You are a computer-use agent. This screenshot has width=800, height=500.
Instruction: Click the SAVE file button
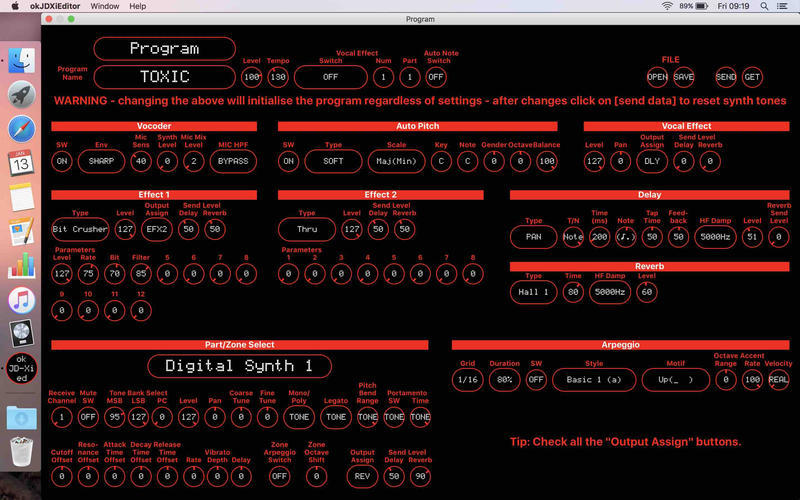click(x=683, y=76)
